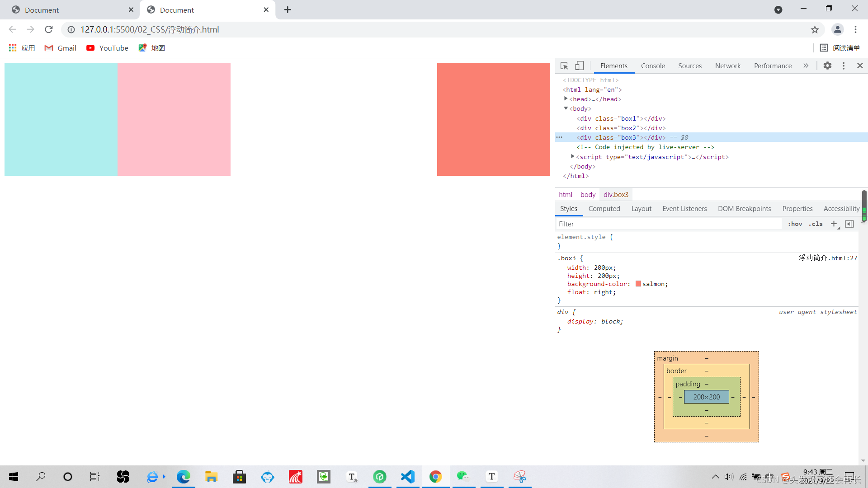Viewport: 868px width, 488px height.
Task: Open File Explorer from taskbar
Action: click(x=211, y=477)
